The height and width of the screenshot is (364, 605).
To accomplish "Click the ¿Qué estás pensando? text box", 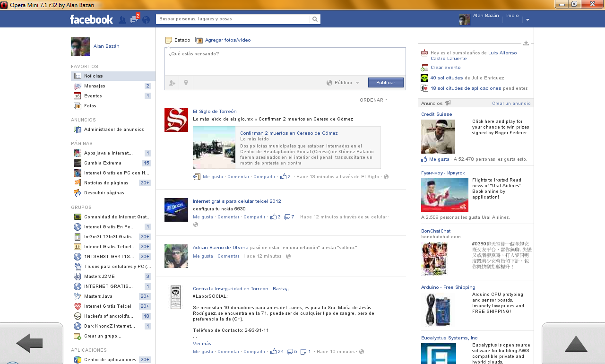I will point(285,61).
